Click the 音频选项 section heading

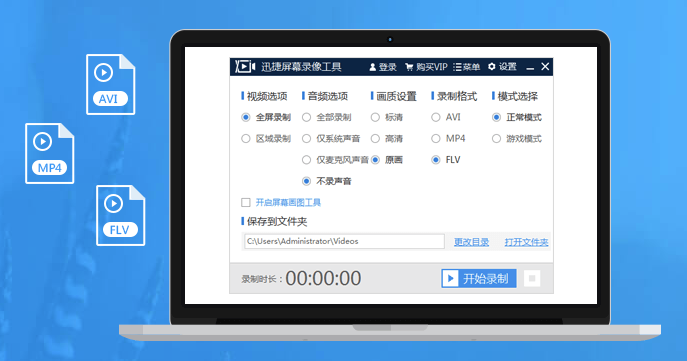[x=328, y=96]
